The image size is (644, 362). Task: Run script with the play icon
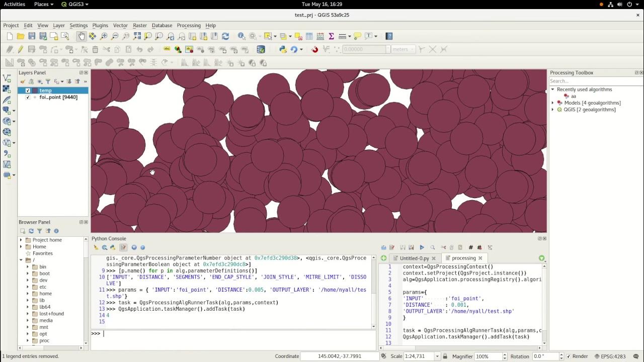click(x=422, y=247)
